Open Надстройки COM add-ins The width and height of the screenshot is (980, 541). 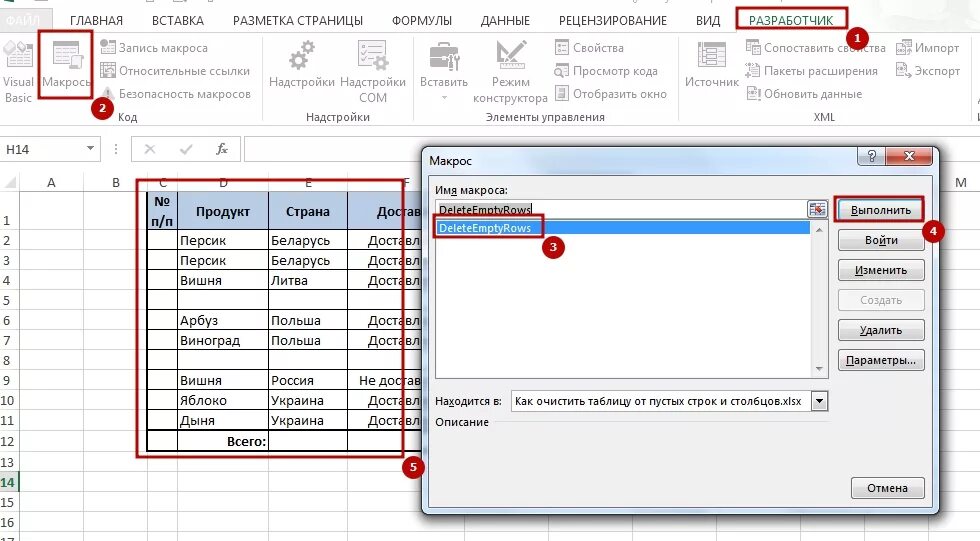click(x=372, y=71)
